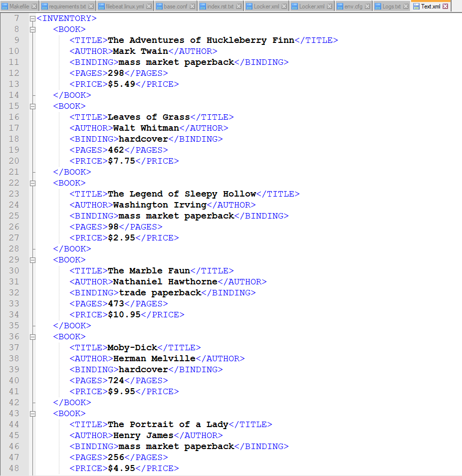The width and height of the screenshot is (462, 476).
Task: Click the binding 'trade paperback'
Action: [160, 293]
